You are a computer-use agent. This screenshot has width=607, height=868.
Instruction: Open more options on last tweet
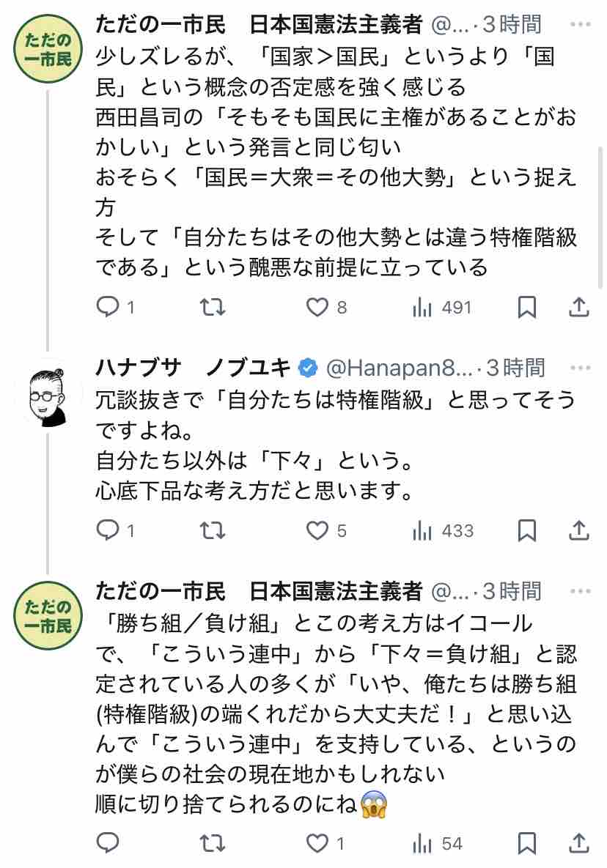(580, 590)
